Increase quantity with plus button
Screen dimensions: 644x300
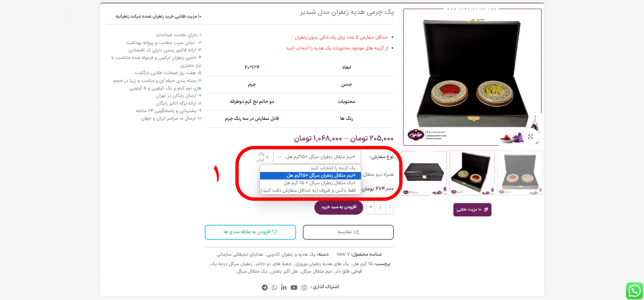pyautogui.click(x=371, y=207)
